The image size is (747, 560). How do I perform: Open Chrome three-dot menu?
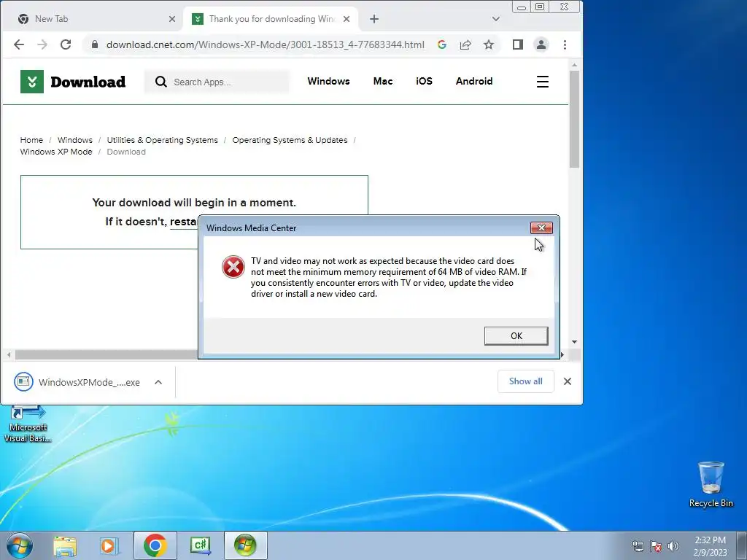click(x=565, y=44)
